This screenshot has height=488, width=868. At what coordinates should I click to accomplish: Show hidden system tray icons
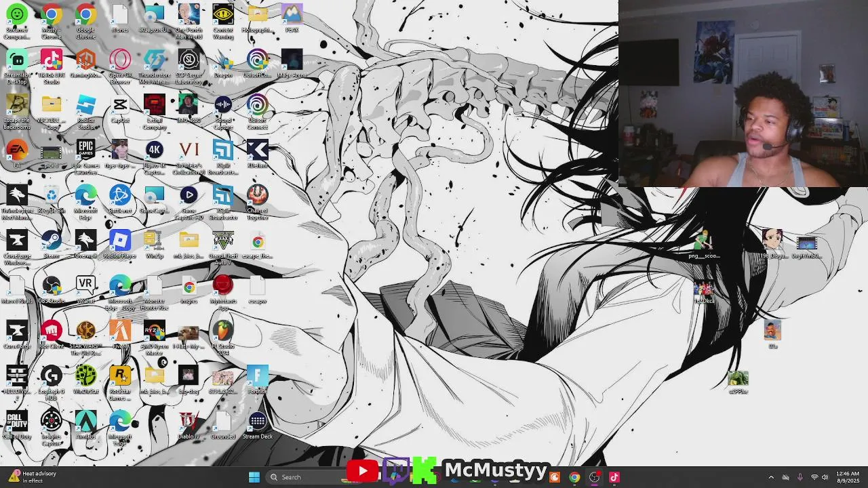point(771,477)
